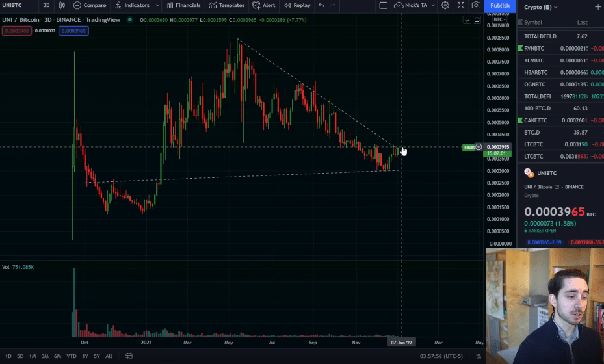Image resolution: width=604 pixels, height=364 pixels.
Task: Open the go-to-date calendar icon
Action: coord(129,356)
